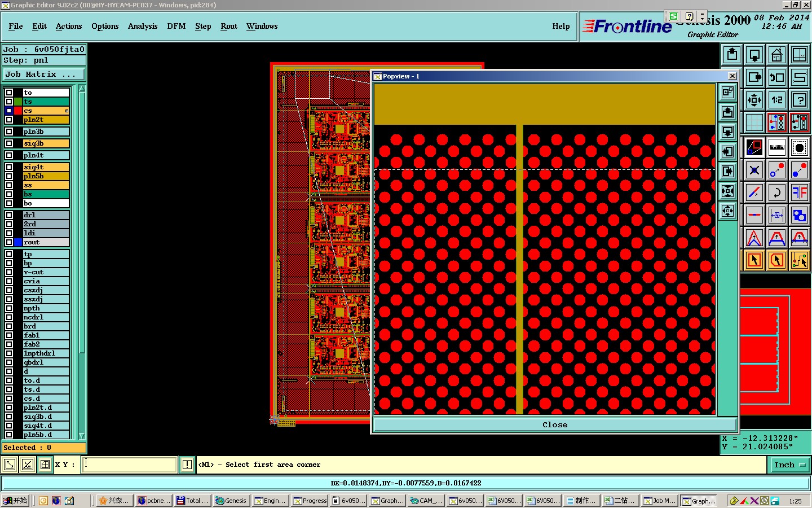
Task: Toggle display checkbox for layer drl
Action: (9, 215)
